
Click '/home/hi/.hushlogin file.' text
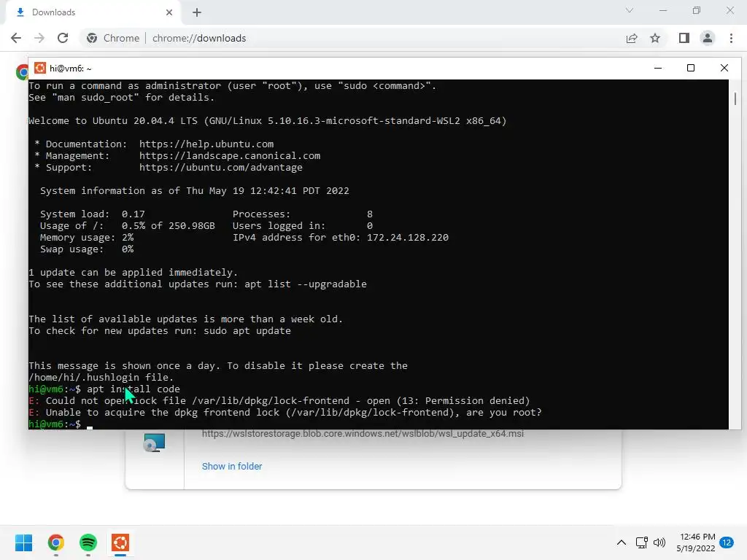point(101,377)
